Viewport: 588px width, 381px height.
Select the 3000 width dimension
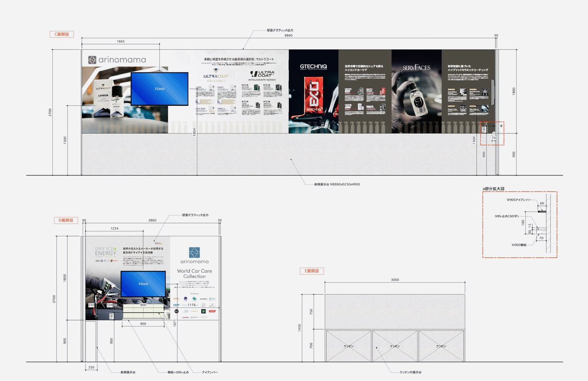pos(395,280)
